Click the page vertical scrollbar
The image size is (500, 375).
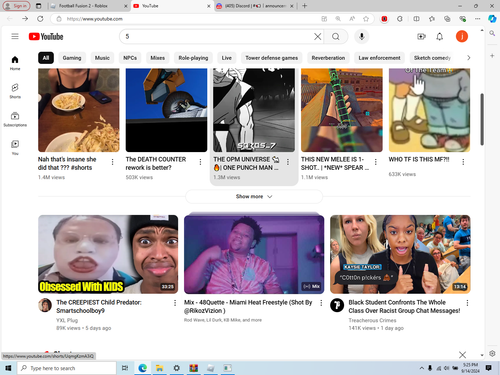[x=482, y=119]
